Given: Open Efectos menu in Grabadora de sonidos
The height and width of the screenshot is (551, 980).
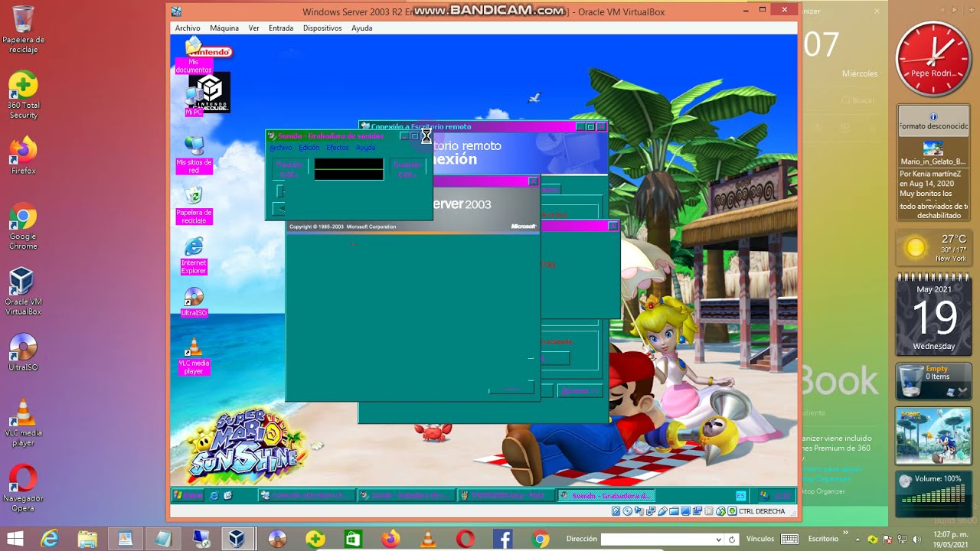Looking at the screenshot, I should point(337,148).
